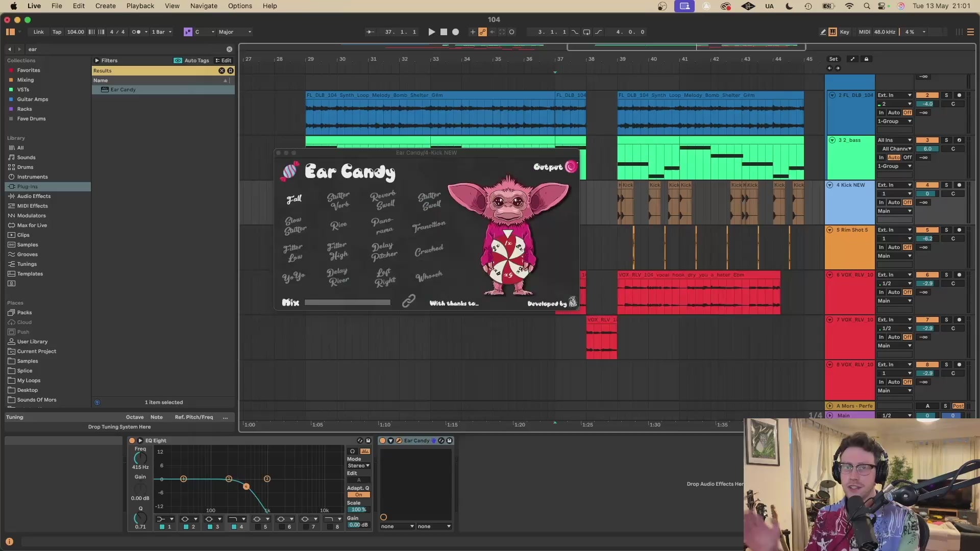Click the Key map mode button
The height and width of the screenshot is (551, 980).
[x=845, y=32]
